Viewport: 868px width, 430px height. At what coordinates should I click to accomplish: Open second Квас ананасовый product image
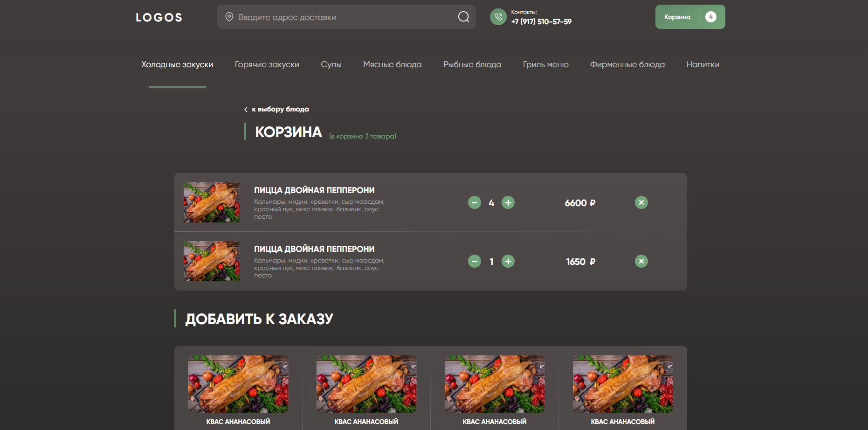[x=366, y=384]
